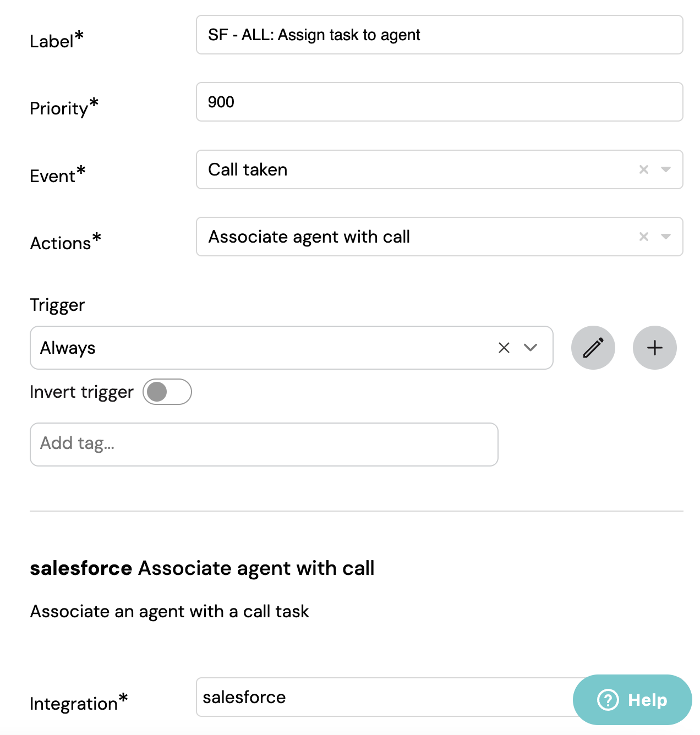The width and height of the screenshot is (700, 735).
Task: Click the Label input field
Action: coord(440,35)
